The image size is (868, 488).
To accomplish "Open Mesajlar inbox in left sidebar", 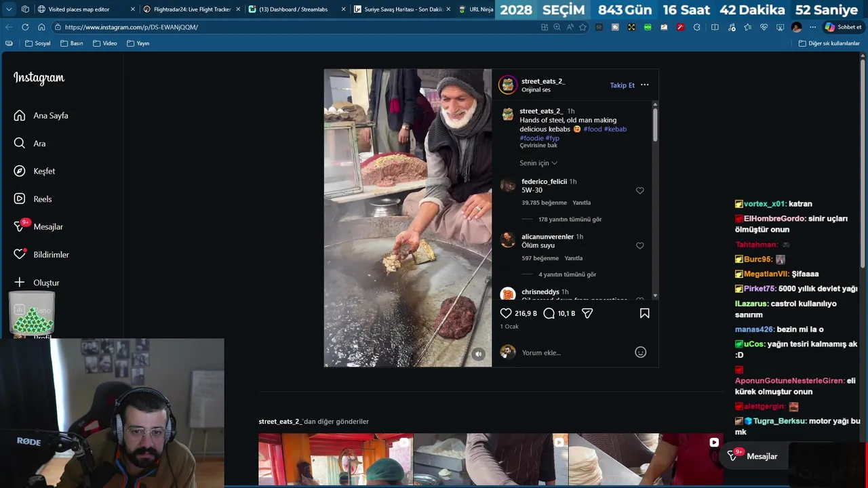I will pos(38,227).
